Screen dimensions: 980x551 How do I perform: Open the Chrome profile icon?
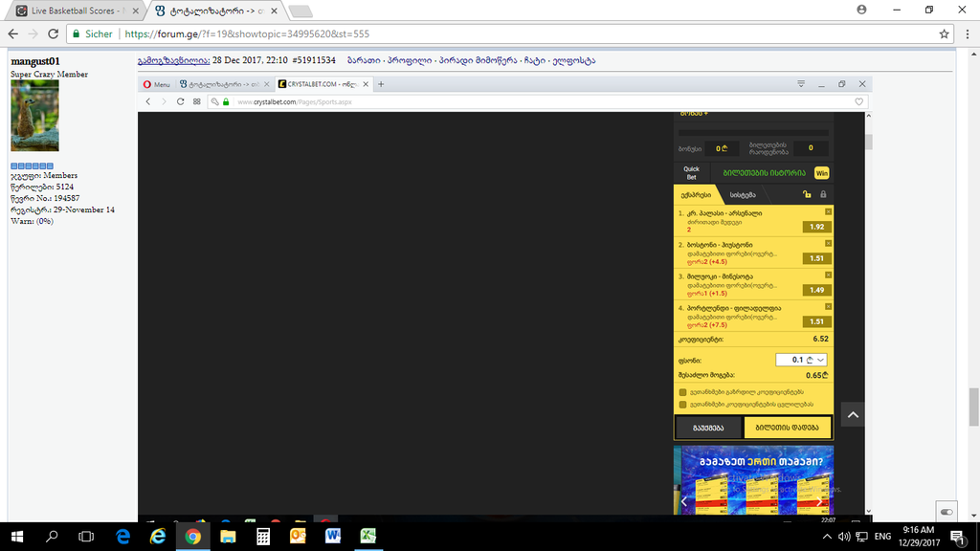point(861,10)
